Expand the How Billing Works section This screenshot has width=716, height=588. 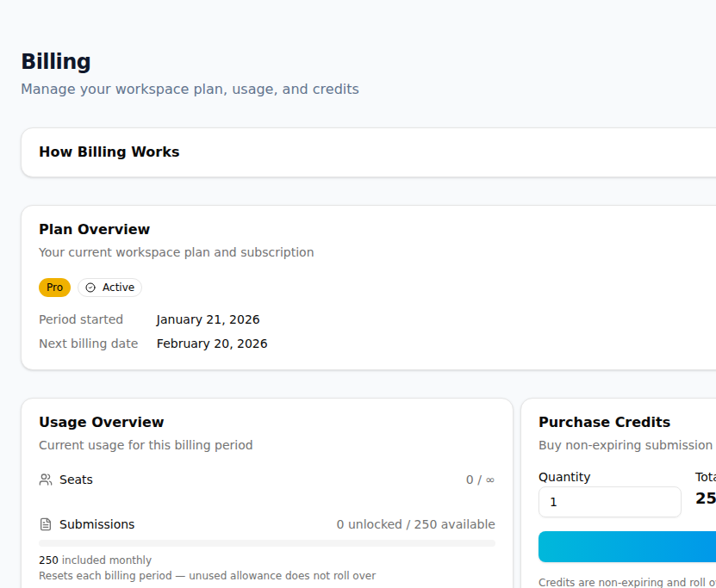109,152
